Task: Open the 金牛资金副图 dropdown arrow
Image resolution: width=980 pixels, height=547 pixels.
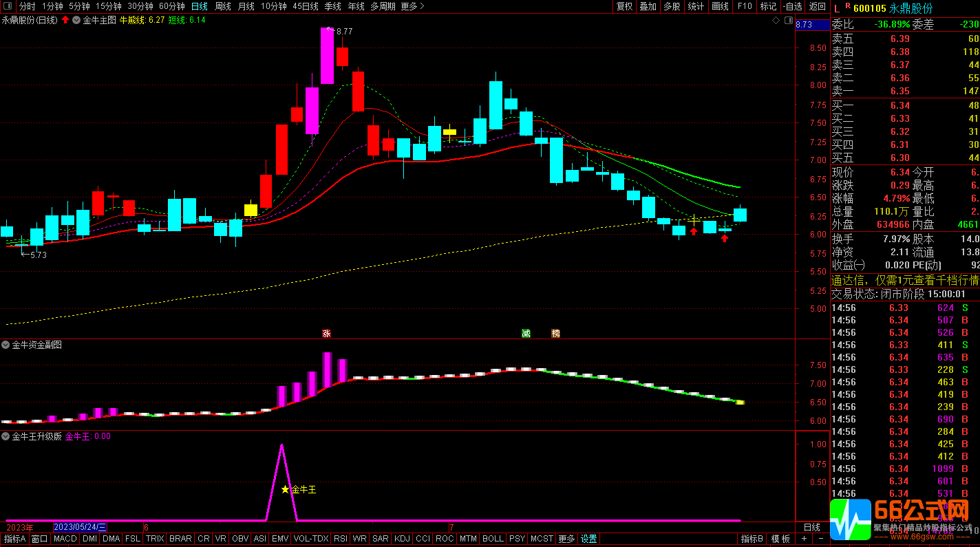Action: pos(6,345)
